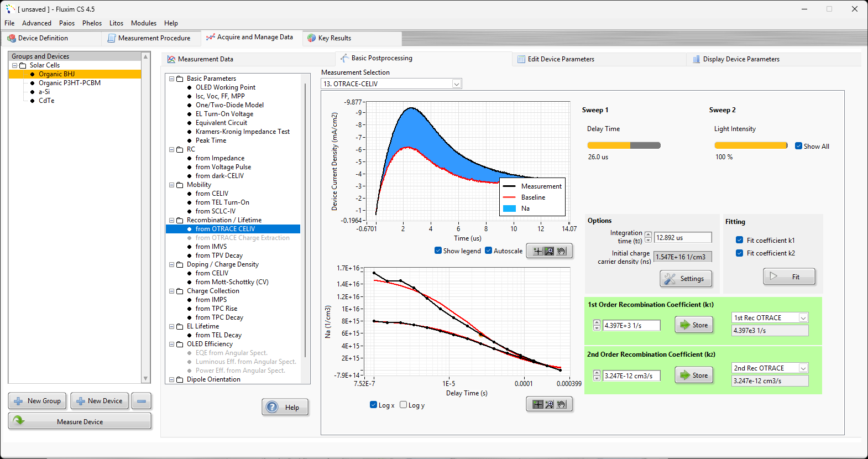This screenshot has height=459, width=868.
Task: Collapse the Mobility folder
Action: coord(172,185)
